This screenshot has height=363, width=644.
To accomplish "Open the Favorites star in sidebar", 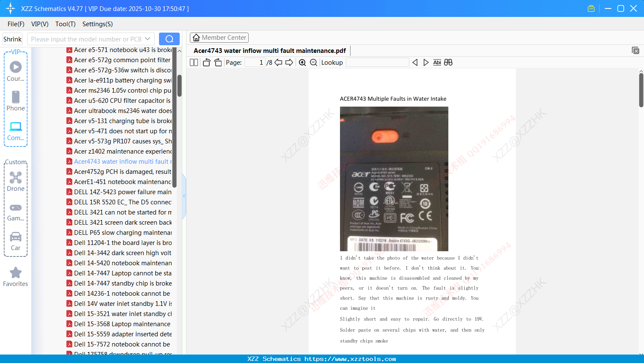I will pos(16,277).
